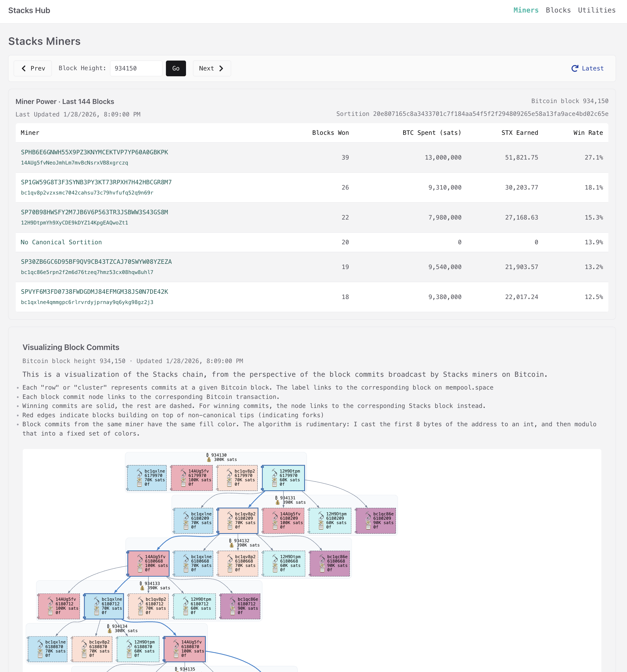Open the bc1qv8p2vzxsmc7042cahsu73c79hvfufq52q9n69r address link

[x=87, y=193]
